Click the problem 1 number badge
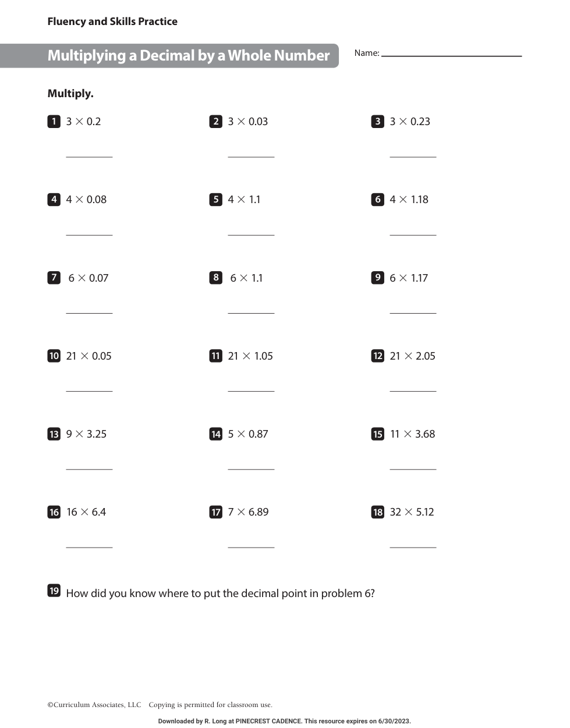 [54, 122]
